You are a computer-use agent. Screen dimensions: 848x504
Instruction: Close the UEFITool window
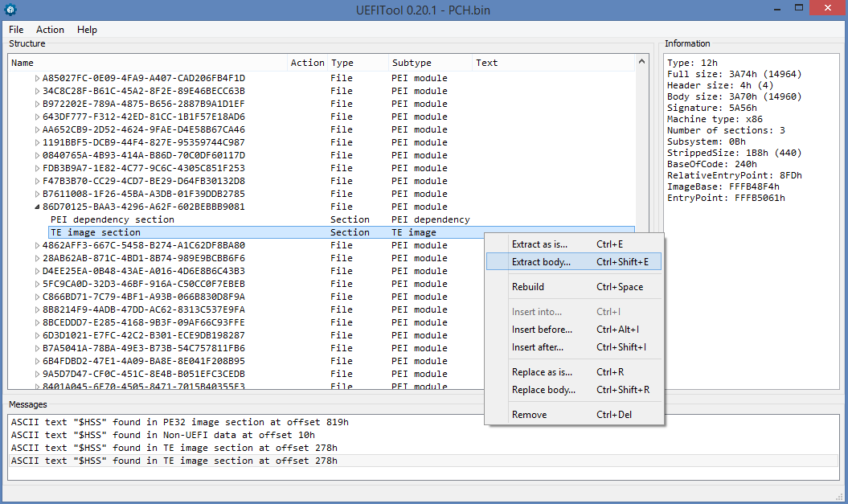(827, 8)
